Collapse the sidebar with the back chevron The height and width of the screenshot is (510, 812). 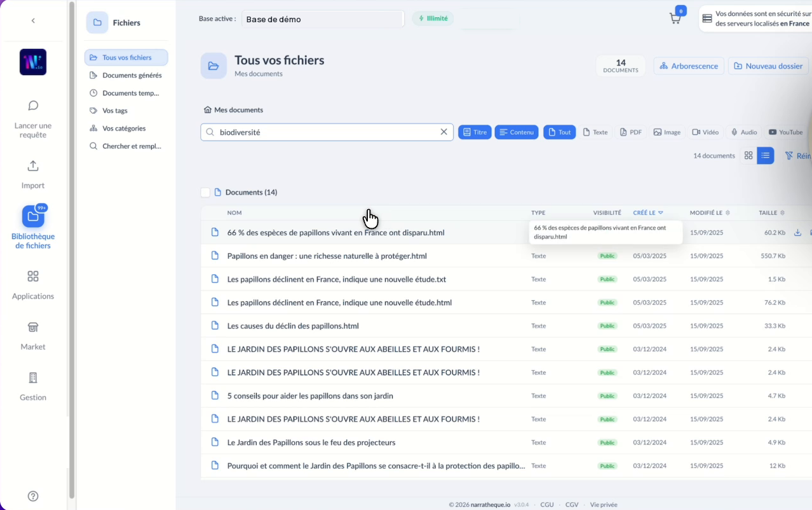pos(33,20)
